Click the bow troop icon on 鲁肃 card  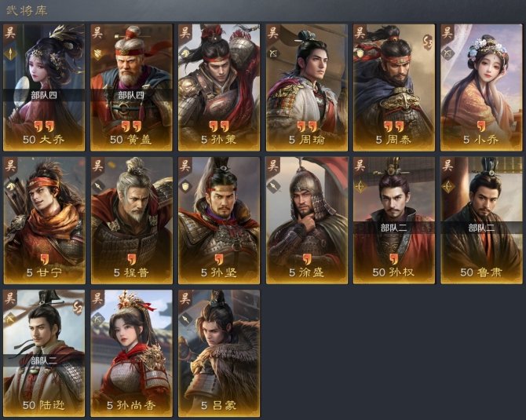[x=447, y=186]
